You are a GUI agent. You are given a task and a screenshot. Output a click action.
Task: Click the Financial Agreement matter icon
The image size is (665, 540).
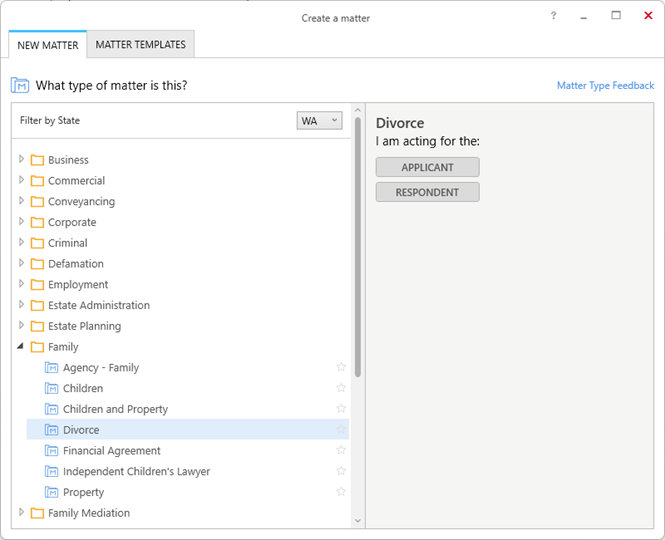point(51,450)
